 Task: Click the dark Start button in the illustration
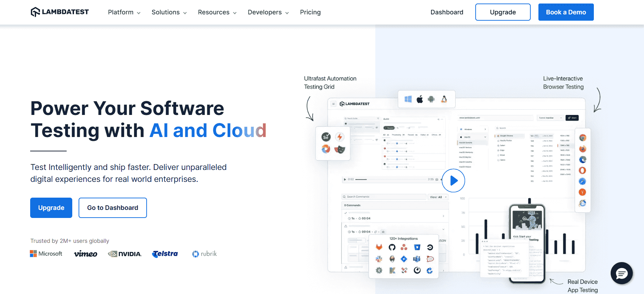(x=572, y=118)
